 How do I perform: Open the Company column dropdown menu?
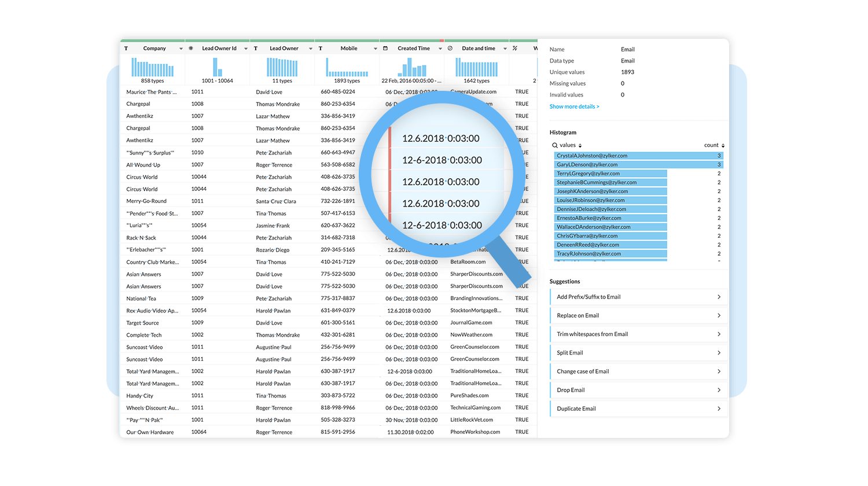[182, 48]
